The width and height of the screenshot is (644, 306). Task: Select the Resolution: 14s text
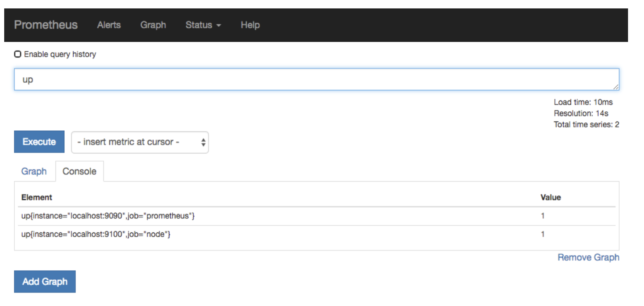[x=581, y=113]
